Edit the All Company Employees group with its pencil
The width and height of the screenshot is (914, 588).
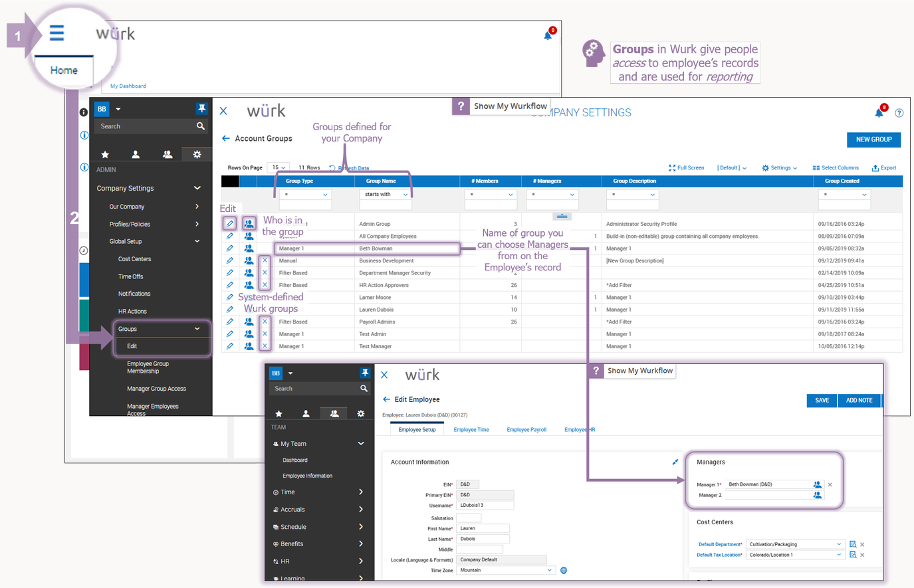(229, 236)
